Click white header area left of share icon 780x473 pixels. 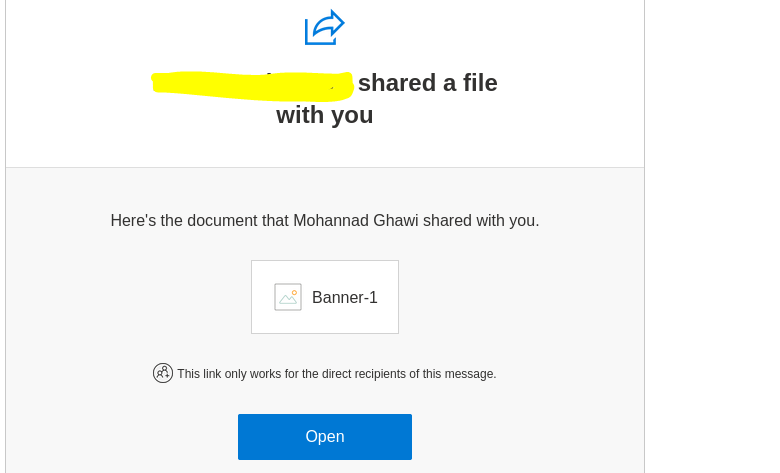[150, 28]
